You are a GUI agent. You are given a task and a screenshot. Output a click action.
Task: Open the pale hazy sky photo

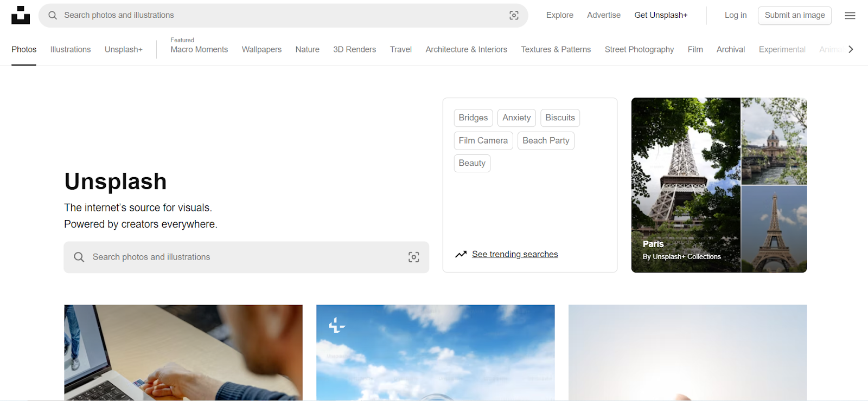pos(687,353)
